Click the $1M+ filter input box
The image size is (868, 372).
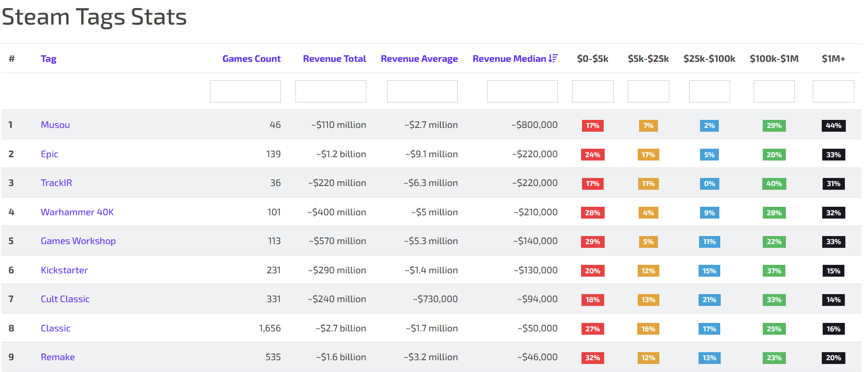[x=833, y=91]
